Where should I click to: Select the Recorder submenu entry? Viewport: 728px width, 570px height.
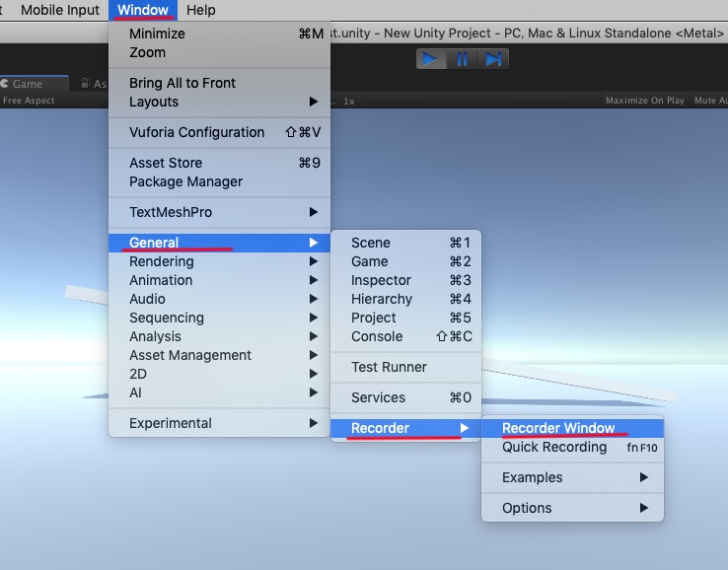(x=405, y=428)
